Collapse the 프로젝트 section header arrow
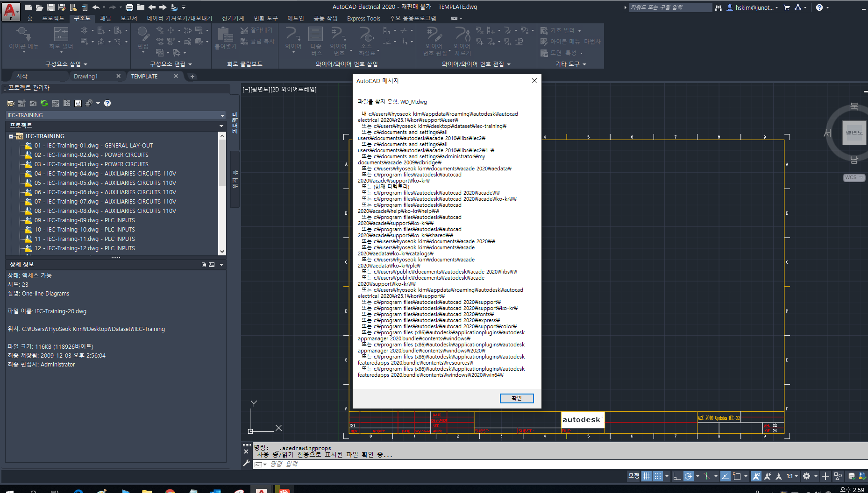The image size is (868, 493). click(x=221, y=126)
